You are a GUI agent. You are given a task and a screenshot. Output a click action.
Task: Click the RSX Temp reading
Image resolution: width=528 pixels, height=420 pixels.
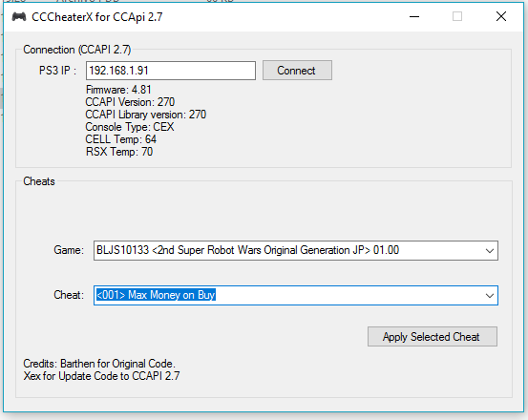[119, 152]
